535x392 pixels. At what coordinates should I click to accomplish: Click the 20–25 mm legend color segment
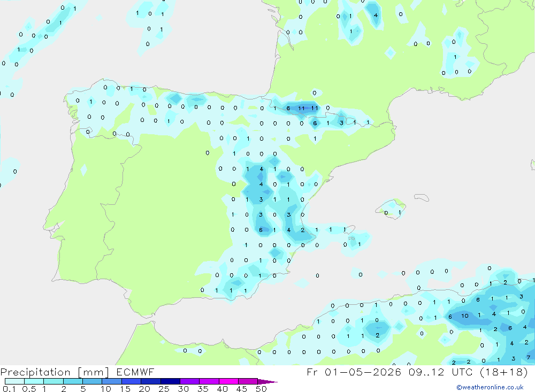coord(150,381)
